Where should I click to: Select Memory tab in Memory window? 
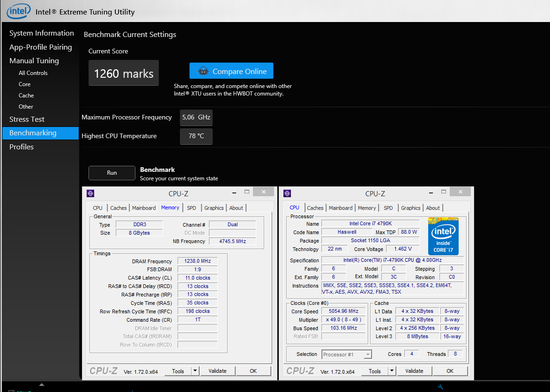(x=170, y=207)
